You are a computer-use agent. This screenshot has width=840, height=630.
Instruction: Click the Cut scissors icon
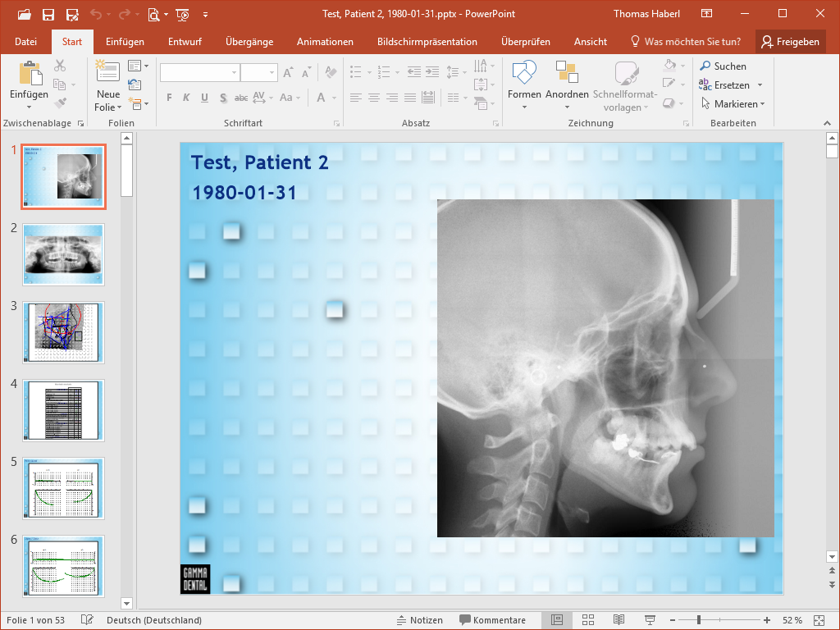[x=60, y=66]
